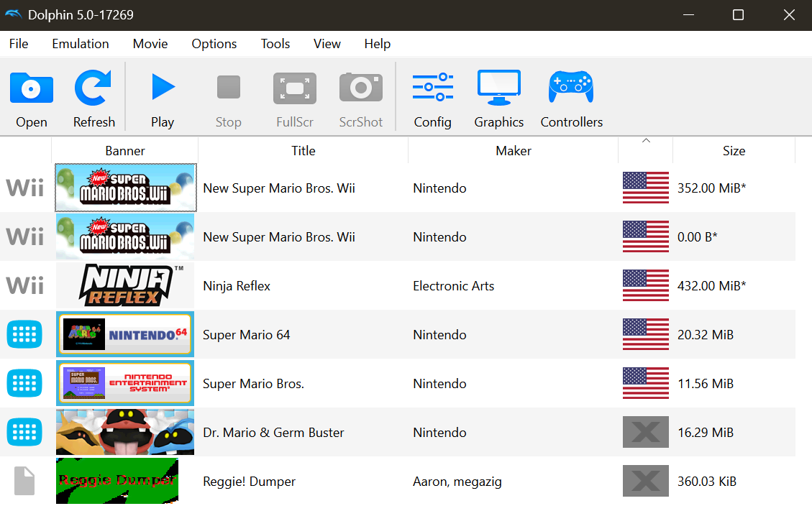The image size is (812, 506).
Task: Open the View menu
Action: 327,44
